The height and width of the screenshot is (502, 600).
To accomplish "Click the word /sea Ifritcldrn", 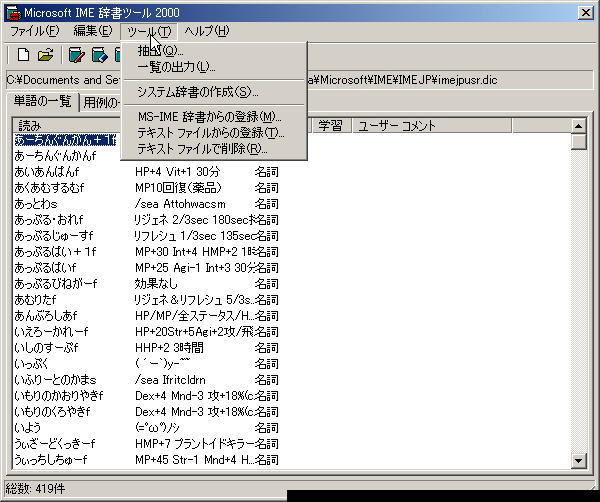I will tap(170, 380).
